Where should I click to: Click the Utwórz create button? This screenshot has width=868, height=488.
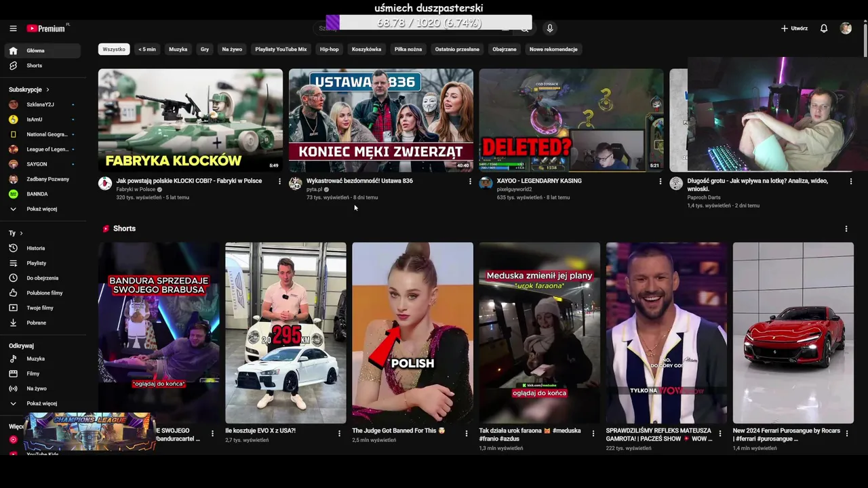[x=794, y=28]
